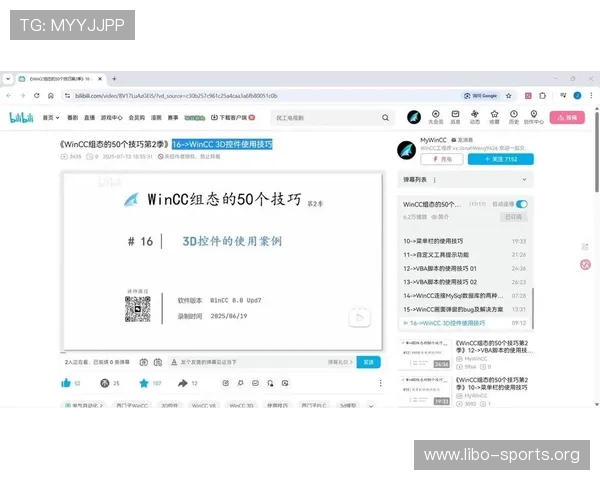Open the three-dot menu below the video

(x=380, y=383)
